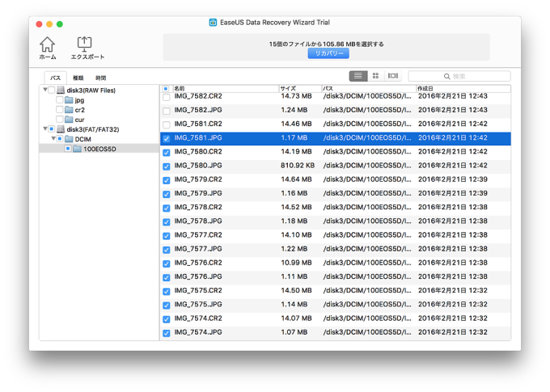550x392 pixels.
Task: Open the 種類 (type) tab
Action: 78,78
